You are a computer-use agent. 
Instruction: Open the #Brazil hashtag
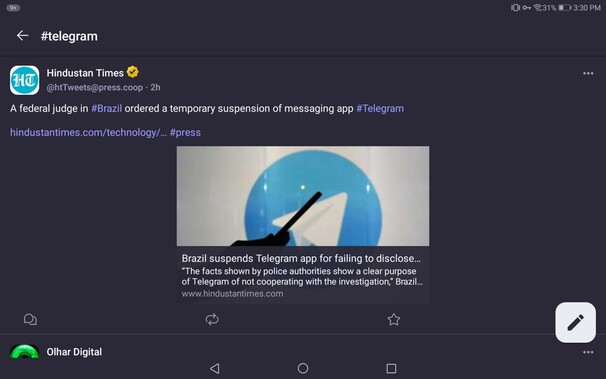click(x=106, y=109)
